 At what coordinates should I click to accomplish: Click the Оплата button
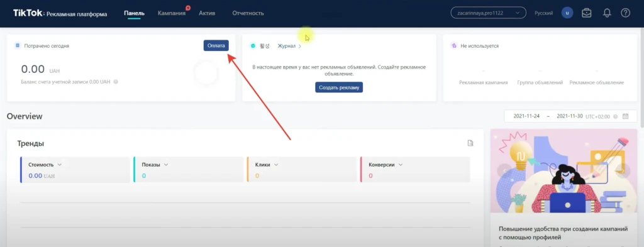click(216, 45)
